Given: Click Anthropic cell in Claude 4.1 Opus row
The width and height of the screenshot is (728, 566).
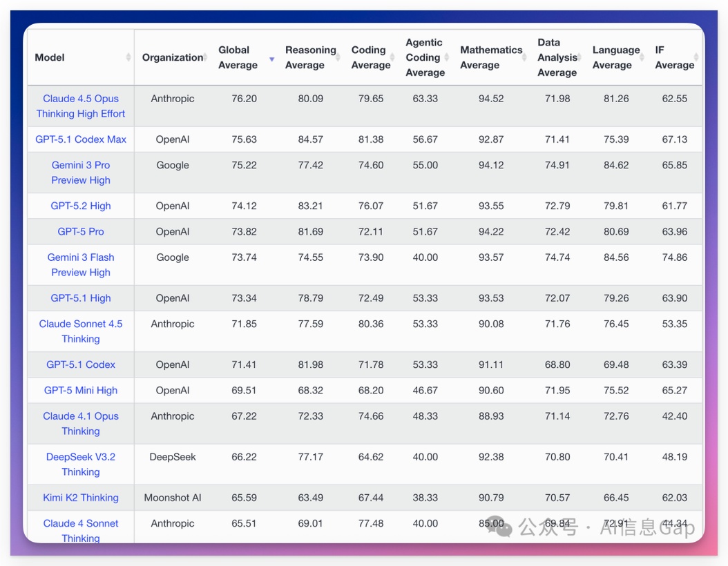Looking at the screenshot, I should tap(173, 416).
